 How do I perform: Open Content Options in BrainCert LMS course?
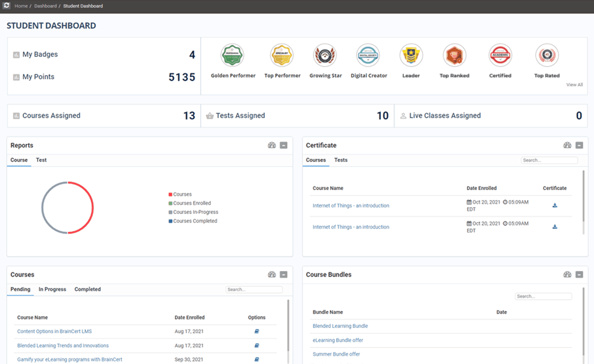click(x=54, y=331)
